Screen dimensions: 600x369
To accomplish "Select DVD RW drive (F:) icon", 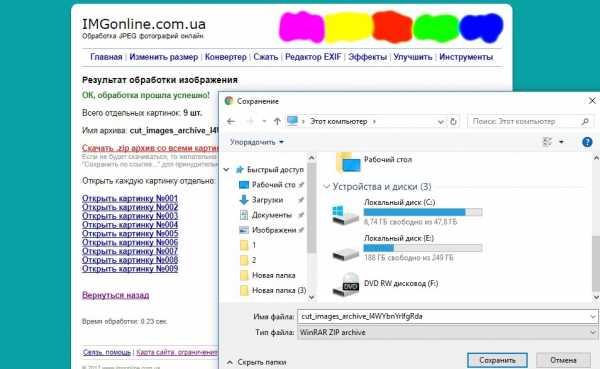I will pos(345,284).
